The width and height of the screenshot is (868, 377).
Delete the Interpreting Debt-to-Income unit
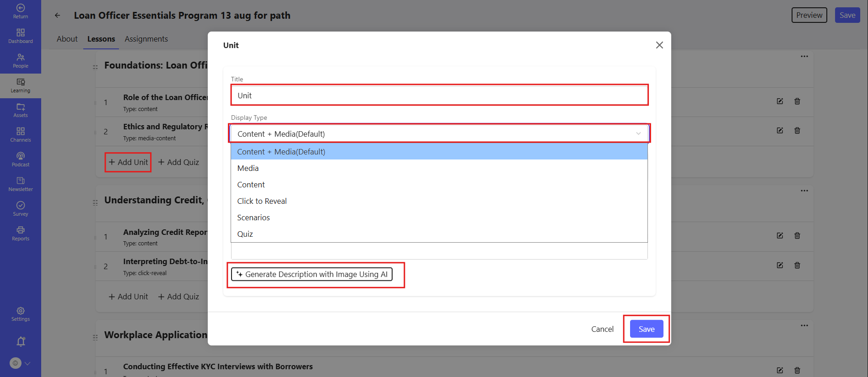[x=797, y=265]
